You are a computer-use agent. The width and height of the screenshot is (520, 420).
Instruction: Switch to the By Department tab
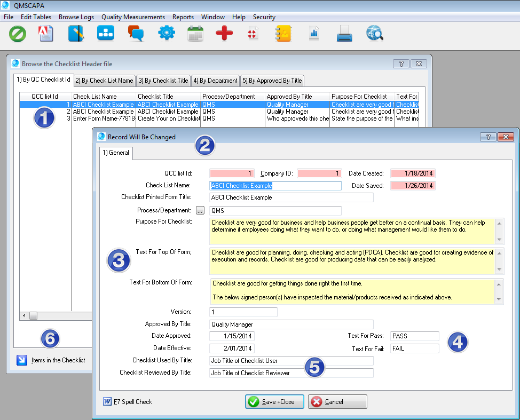pyautogui.click(x=215, y=81)
